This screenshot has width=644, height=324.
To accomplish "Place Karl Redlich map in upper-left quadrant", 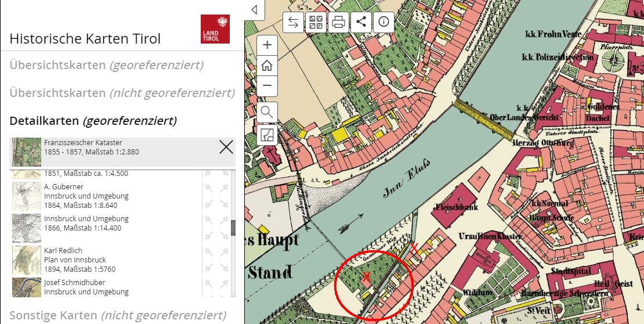I will coord(210,252).
